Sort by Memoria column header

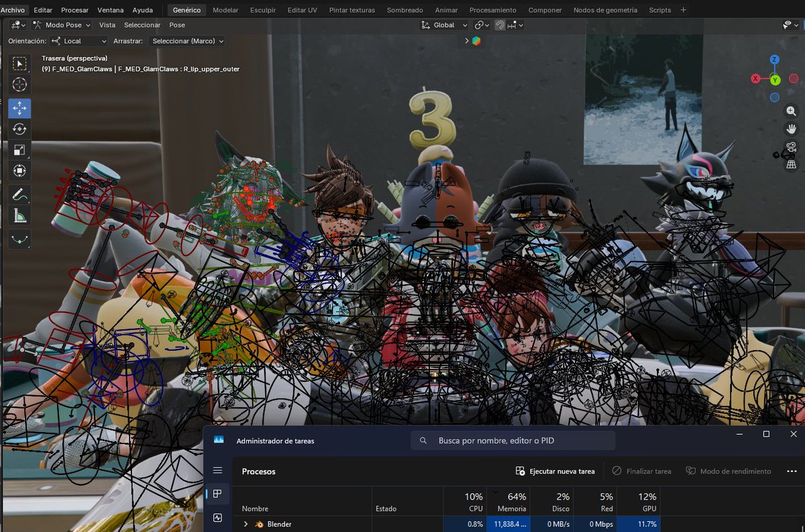tap(509, 502)
